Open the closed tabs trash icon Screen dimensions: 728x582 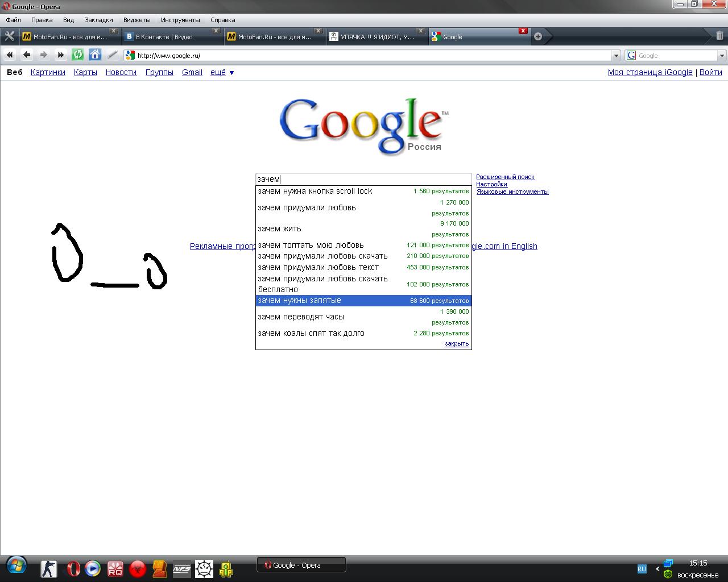[719, 35]
